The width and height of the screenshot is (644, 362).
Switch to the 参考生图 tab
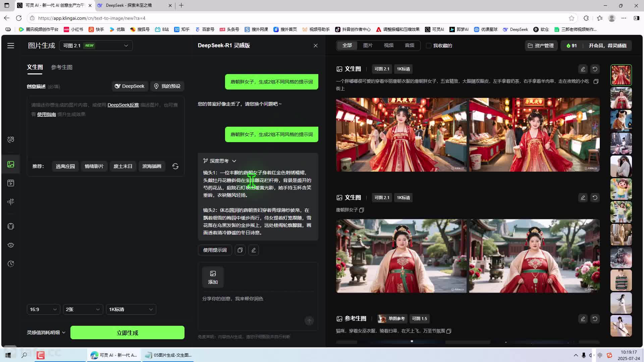click(x=62, y=67)
